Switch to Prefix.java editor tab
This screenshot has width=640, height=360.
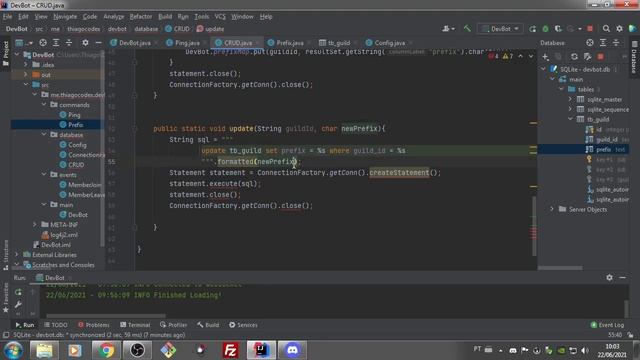pos(289,42)
